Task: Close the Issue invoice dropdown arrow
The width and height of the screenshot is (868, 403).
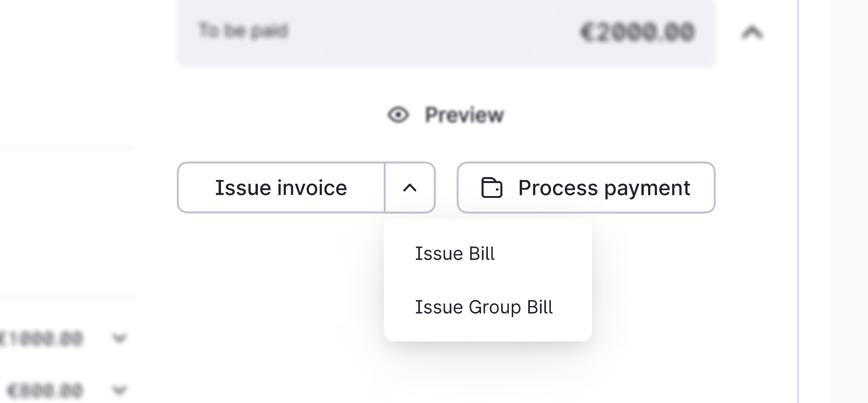Action: point(410,188)
